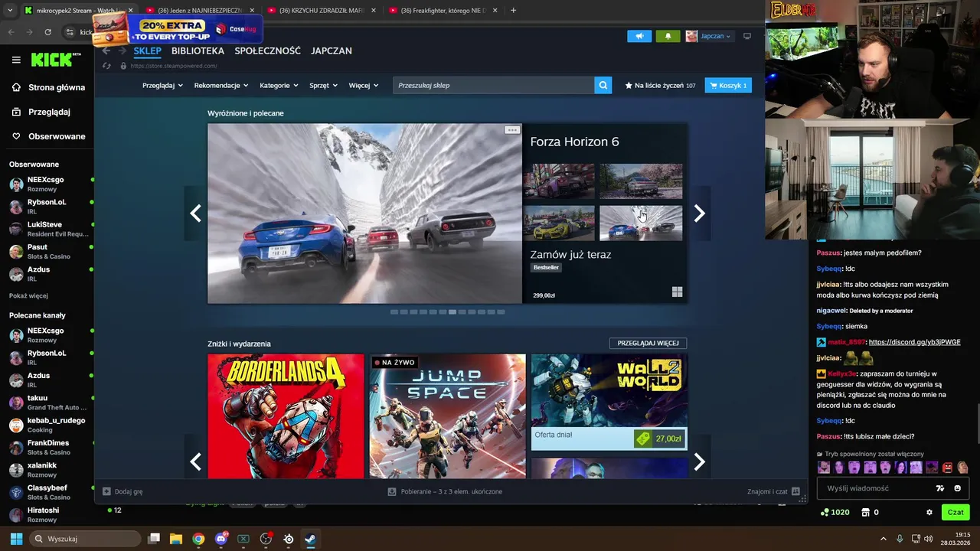Click Pokaż więcej under Obserwowane
Image resolution: width=980 pixels, height=551 pixels.
tap(28, 295)
